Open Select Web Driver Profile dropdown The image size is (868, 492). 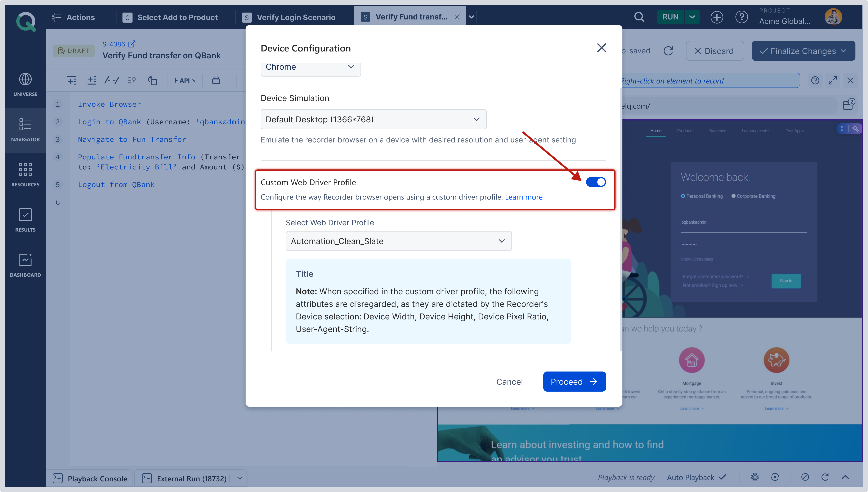(x=398, y=241)
